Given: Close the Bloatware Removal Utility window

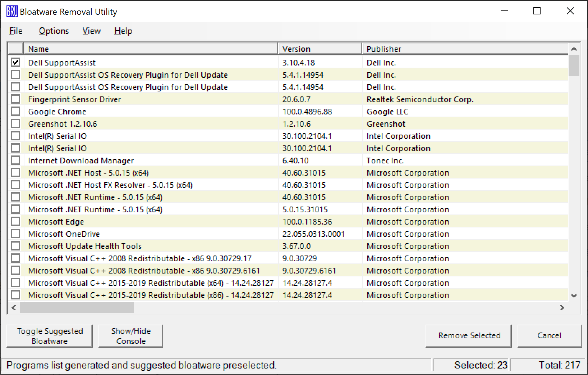Looking at the screenshot, I should tap(570, 11).
